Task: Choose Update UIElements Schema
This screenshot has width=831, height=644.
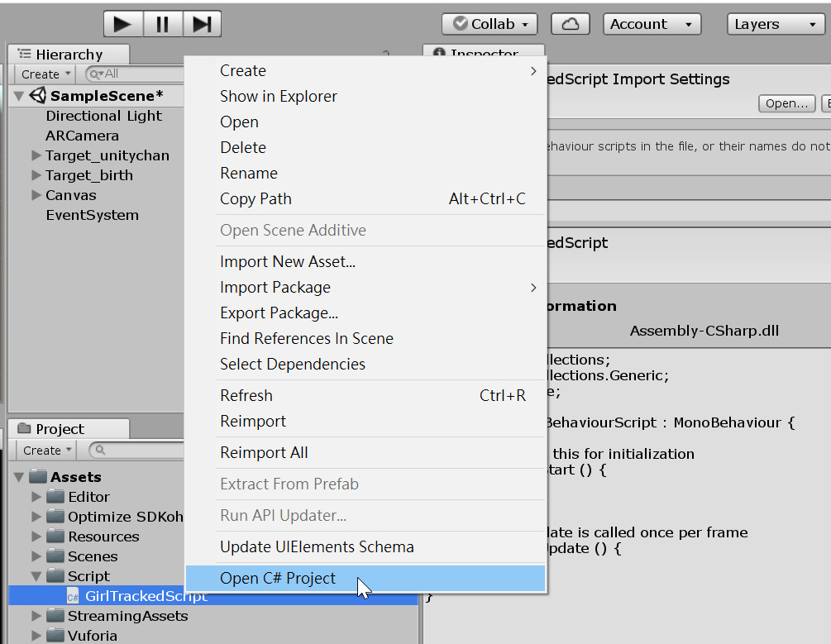Action: click(x=365, y=547)
